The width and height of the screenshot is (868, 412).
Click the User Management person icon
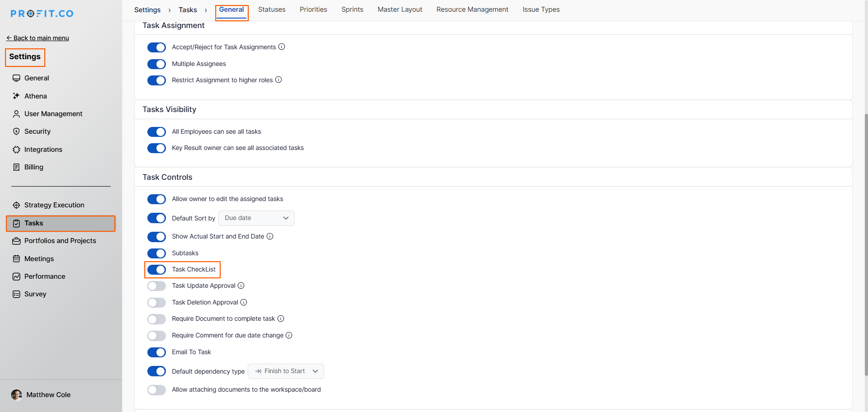coord(16,114)
